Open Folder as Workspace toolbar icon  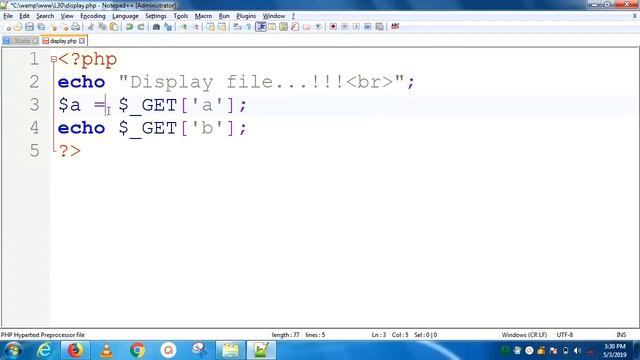(x=306, y=27)
